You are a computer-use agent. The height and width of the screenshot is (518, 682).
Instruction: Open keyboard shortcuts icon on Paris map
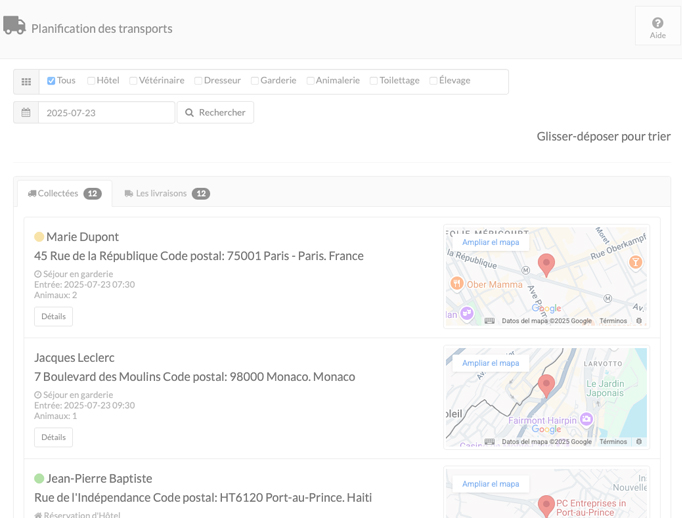489,321
